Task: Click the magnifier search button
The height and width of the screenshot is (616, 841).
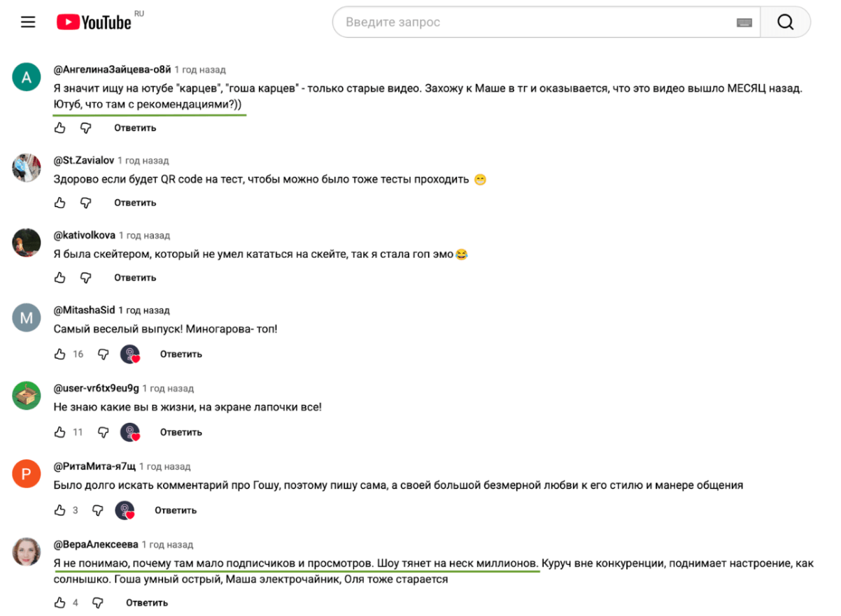Action: (x=785, y=22)
